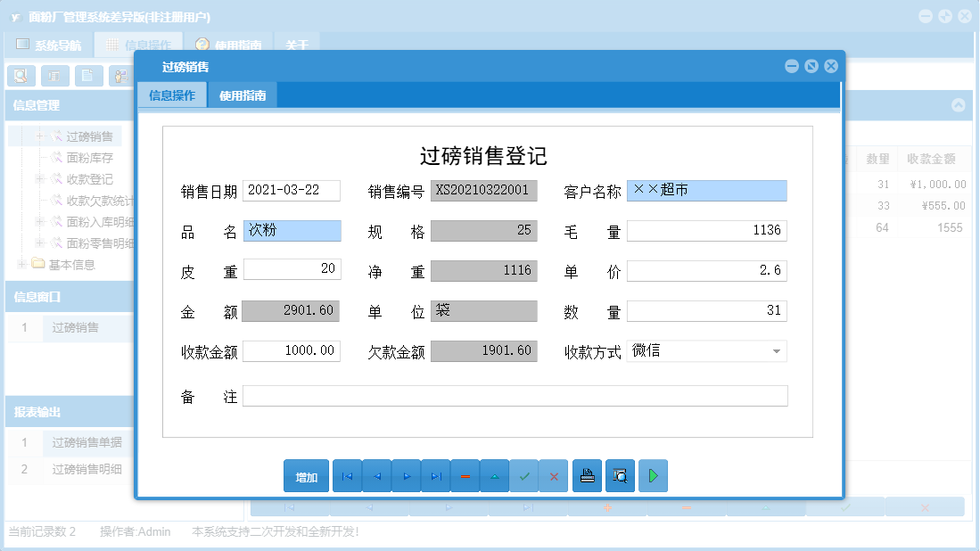Screen dimensions: 980x551
Task: Click the magnifier search icon in sidebar toolbar
Action: [x=20, y=76]
